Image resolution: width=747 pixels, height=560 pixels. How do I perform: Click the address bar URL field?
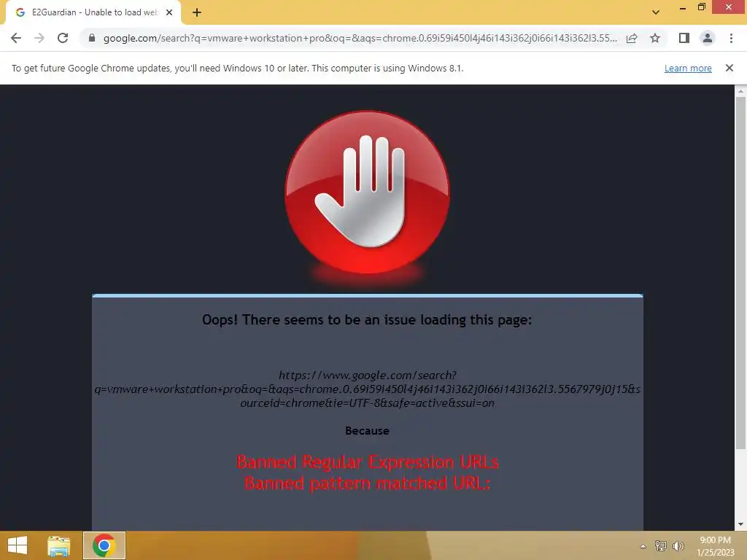pyautogui.click(x=360, y=38)
